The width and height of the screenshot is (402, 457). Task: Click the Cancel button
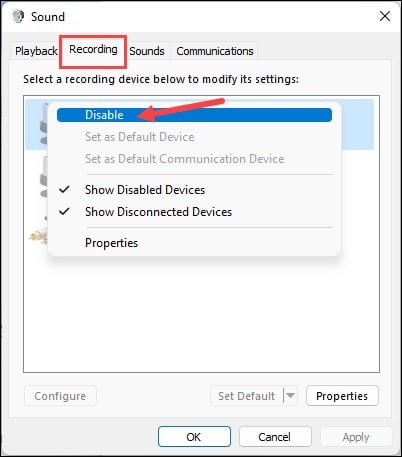275,437
